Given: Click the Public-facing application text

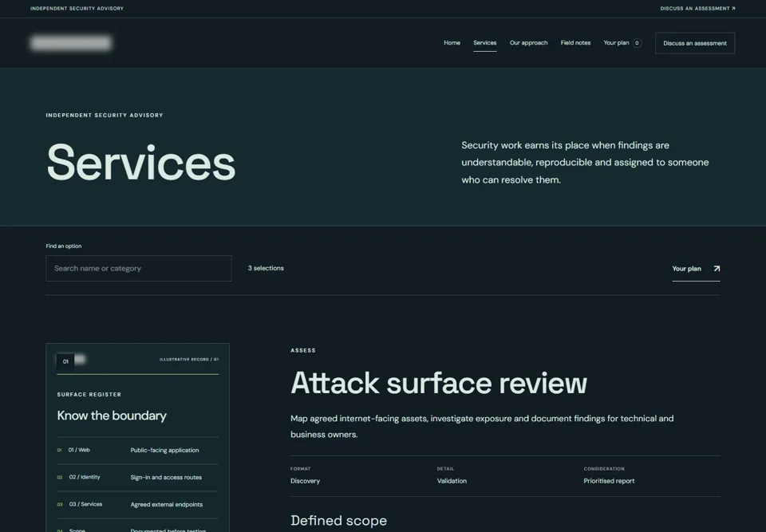Looking at the screenshot, I should (x=164, y=451).
